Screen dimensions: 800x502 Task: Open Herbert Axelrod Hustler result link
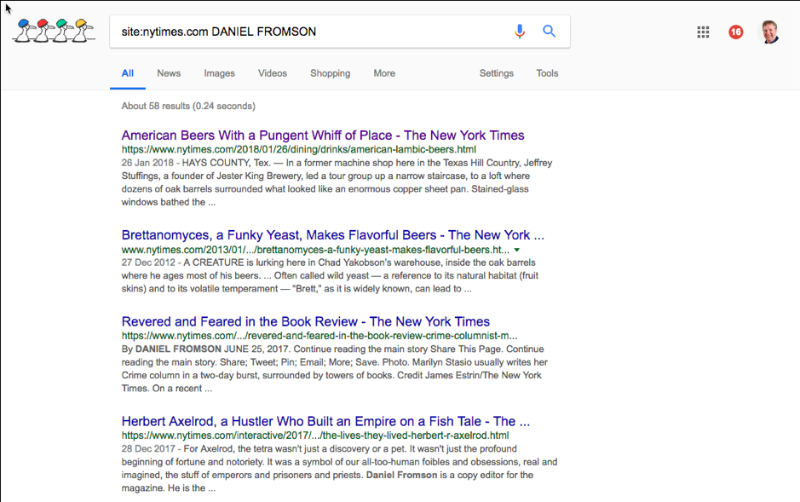click(x=326, y=421)
